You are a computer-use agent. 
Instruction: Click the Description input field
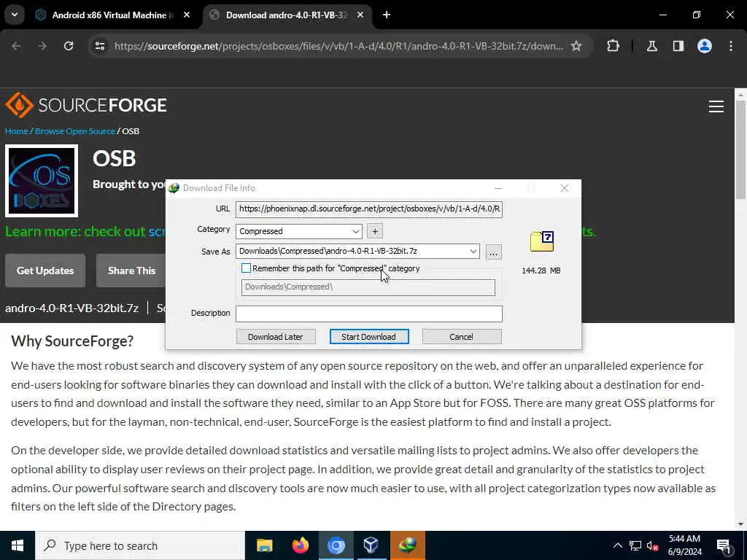click(x=368, y=314)
